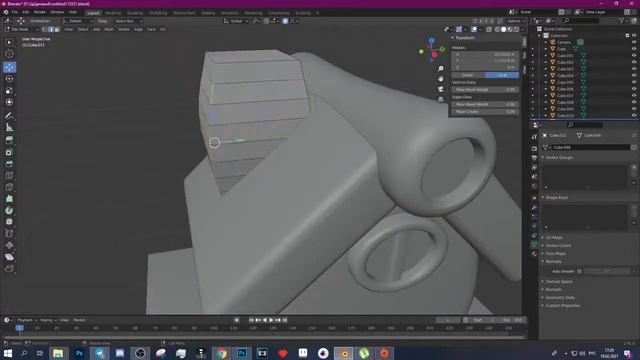Select the Extrude Region tool
This screenshot has width=640, height=360.
[9, 140]
